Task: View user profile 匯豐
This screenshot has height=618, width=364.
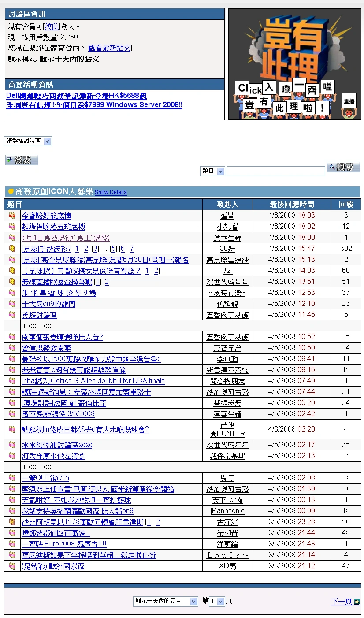Action: [227, 216]
